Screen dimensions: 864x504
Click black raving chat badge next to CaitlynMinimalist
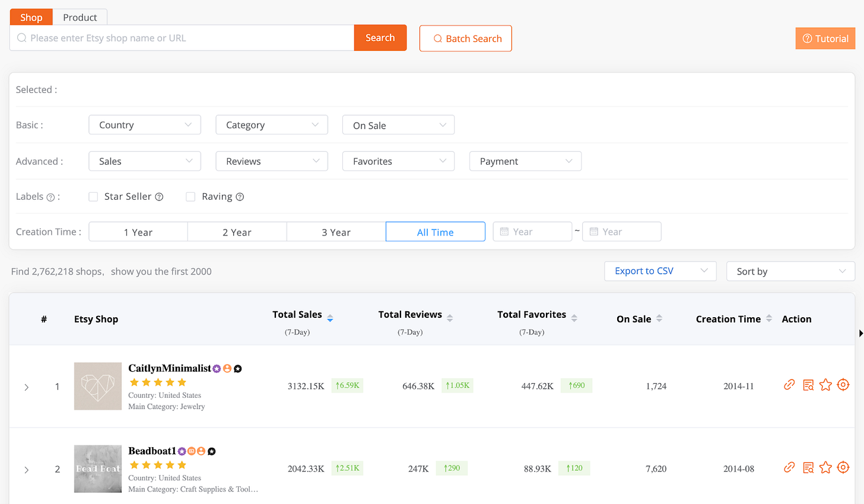(x=238, y=369)
